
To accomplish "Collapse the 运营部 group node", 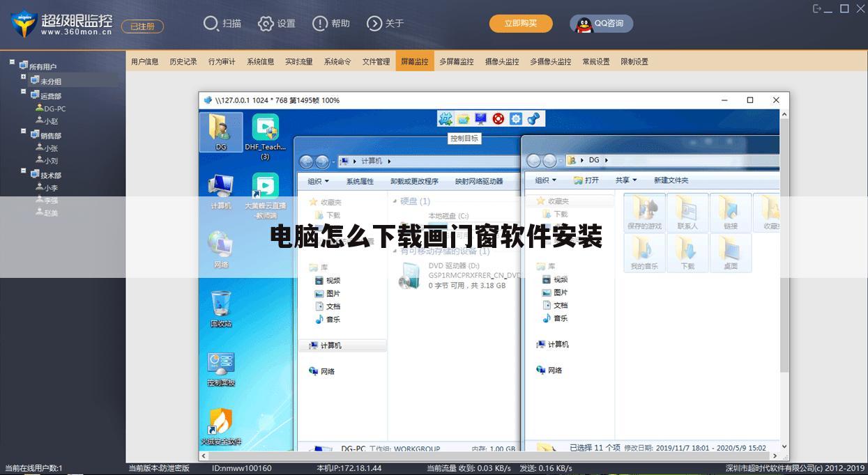I will click(23, 92).
